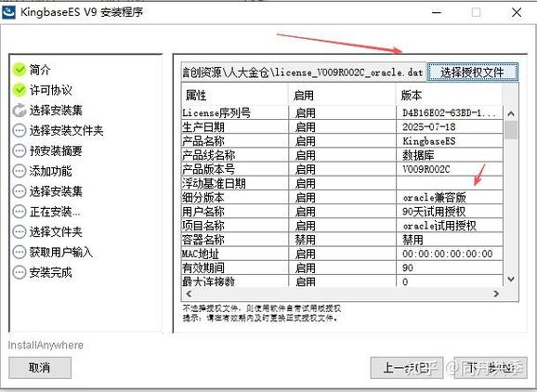Click the current-step arrow icon beside the first 选择安装集
Viewport: 537px width, 392px height.
point(20,111)
